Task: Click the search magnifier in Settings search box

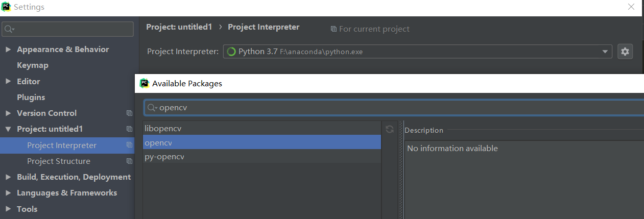Action: tap(9, 29)
